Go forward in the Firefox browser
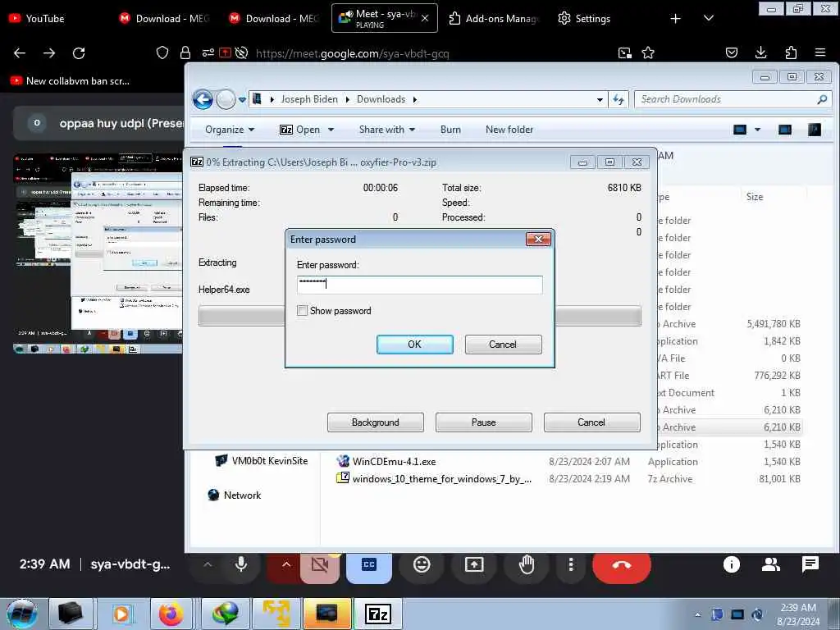 49,53
